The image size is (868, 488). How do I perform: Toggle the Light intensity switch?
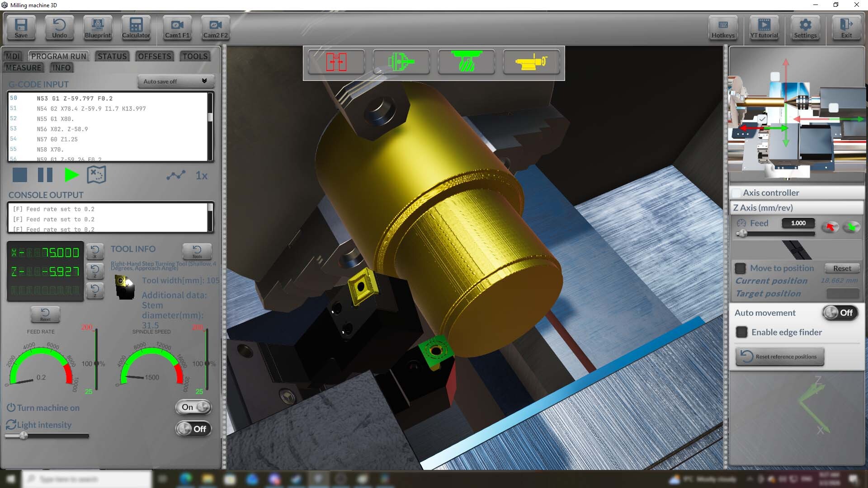(193, 429)
